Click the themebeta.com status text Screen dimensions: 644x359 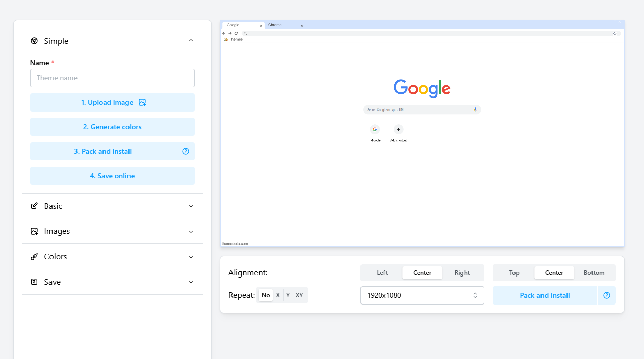tap(235, 244)
